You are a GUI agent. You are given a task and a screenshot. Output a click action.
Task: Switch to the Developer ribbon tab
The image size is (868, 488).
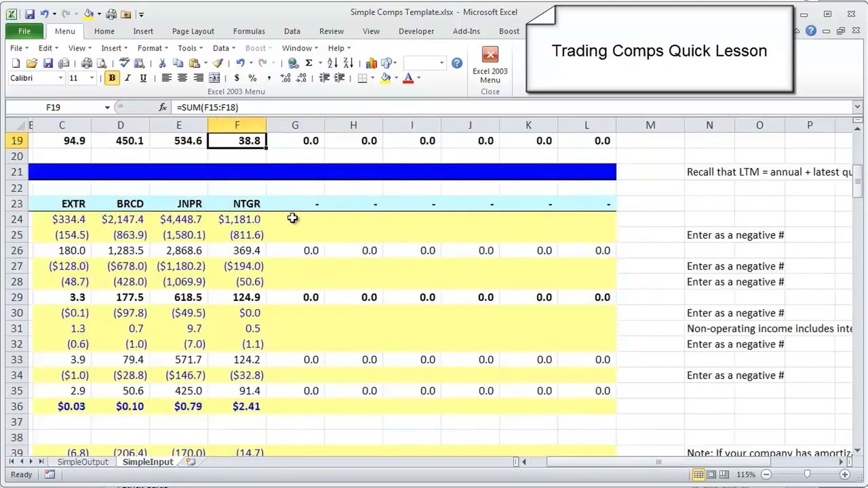point(416,31)
